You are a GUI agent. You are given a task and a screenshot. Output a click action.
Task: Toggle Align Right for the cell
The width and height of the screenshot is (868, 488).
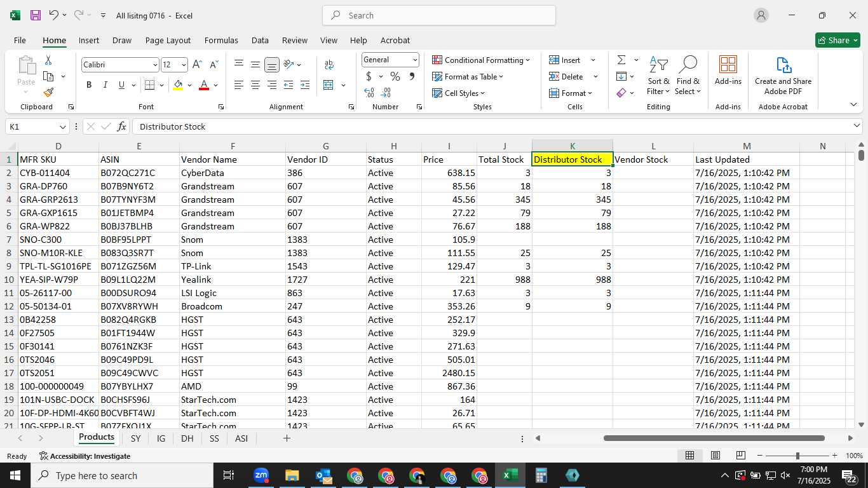click(272, 85)
